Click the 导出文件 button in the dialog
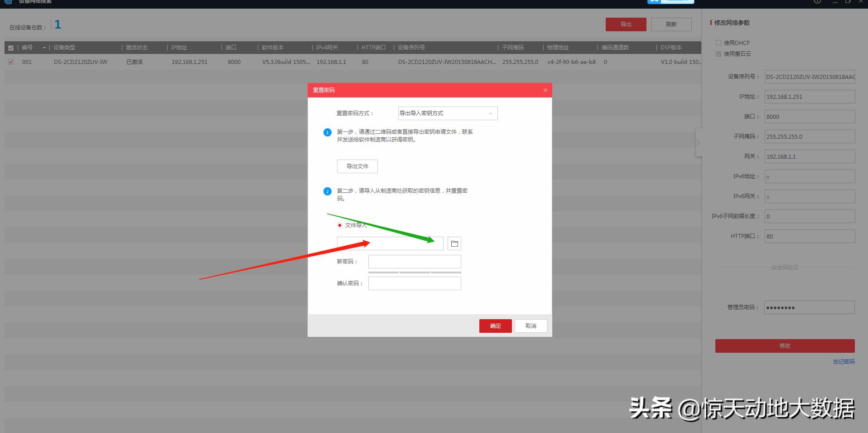This screenshot has width=868, height=433. pos(357,166)
